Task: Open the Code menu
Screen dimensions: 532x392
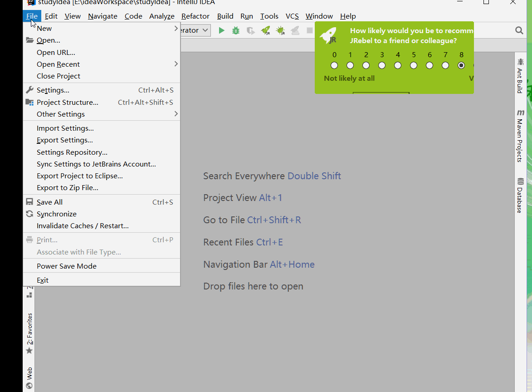Action: coord(133,16)
